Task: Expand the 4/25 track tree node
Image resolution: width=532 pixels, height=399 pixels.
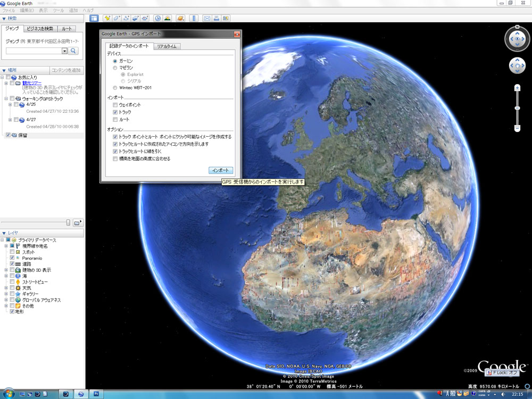Action: (x=10, y=104)
